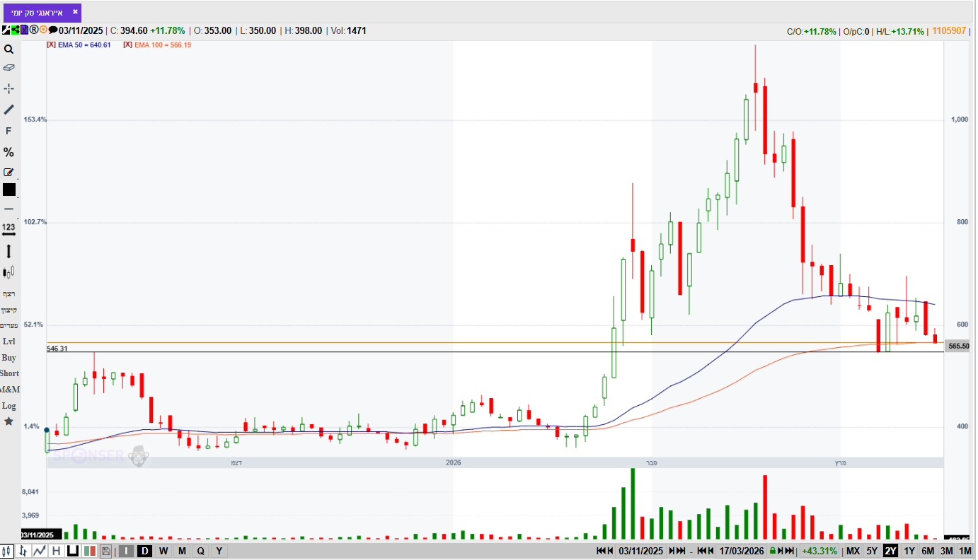
Task: Click the end date field 17/03/2026
Action: tap(742, 551)
